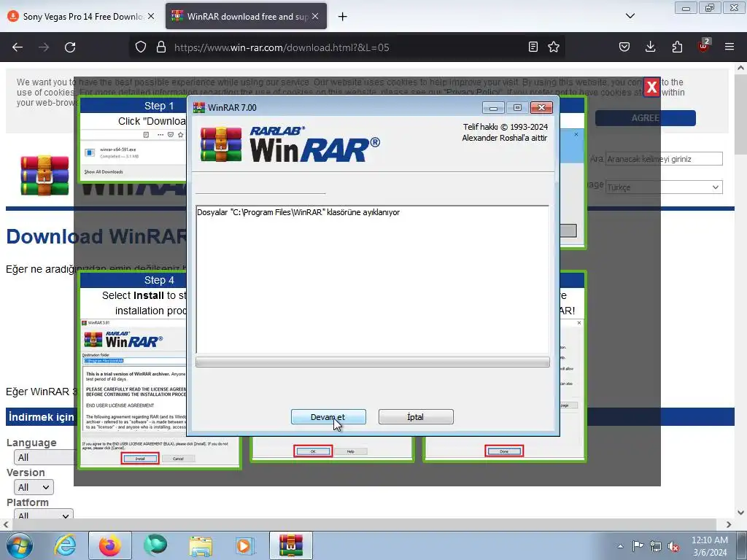Image resolution: width=747 pixels, height=560 pixels.
Task: Click the İptal button in WinRAR installer
Action: pos(415,416)
